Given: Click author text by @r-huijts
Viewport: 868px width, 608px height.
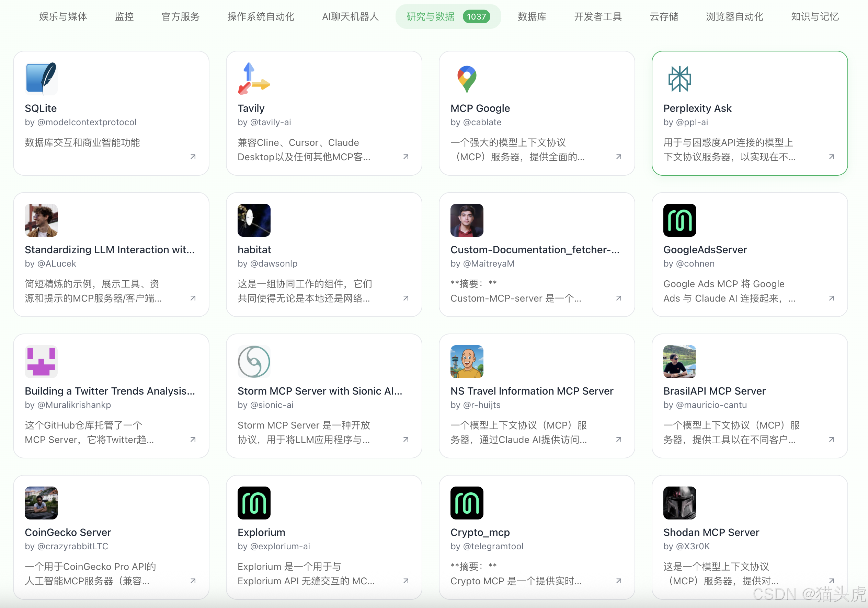Looking at the screenshot, I should tap(476, 405).
